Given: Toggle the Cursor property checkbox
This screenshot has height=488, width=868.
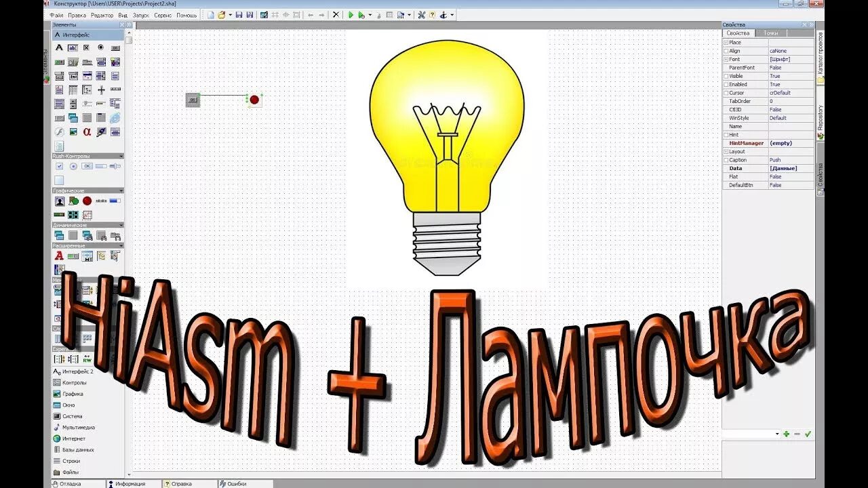Looking at the screenshot, I should point(726,93).
